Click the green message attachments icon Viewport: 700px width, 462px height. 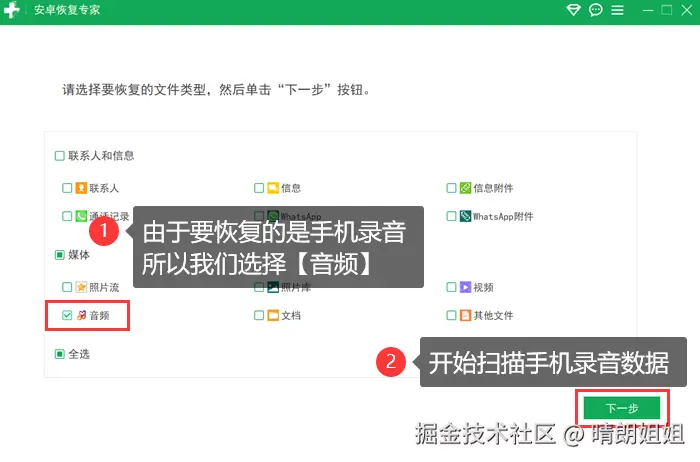click(x=465, y=188)
